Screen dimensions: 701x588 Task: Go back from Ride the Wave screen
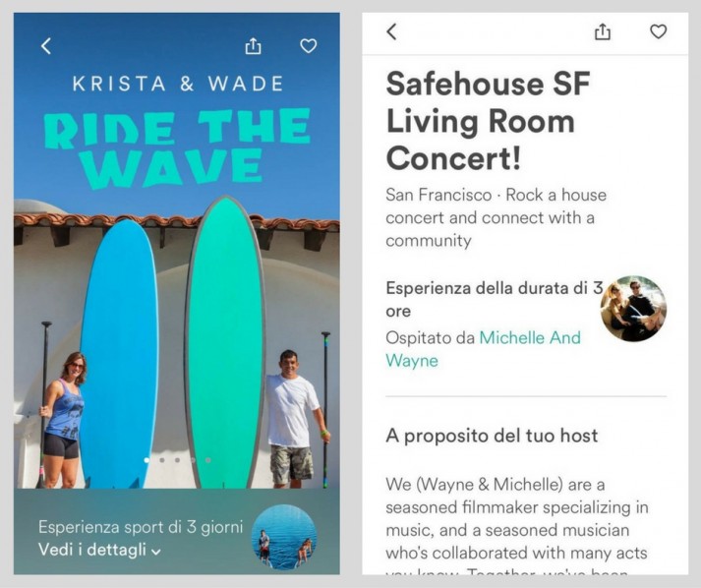[x=46, y=45]
